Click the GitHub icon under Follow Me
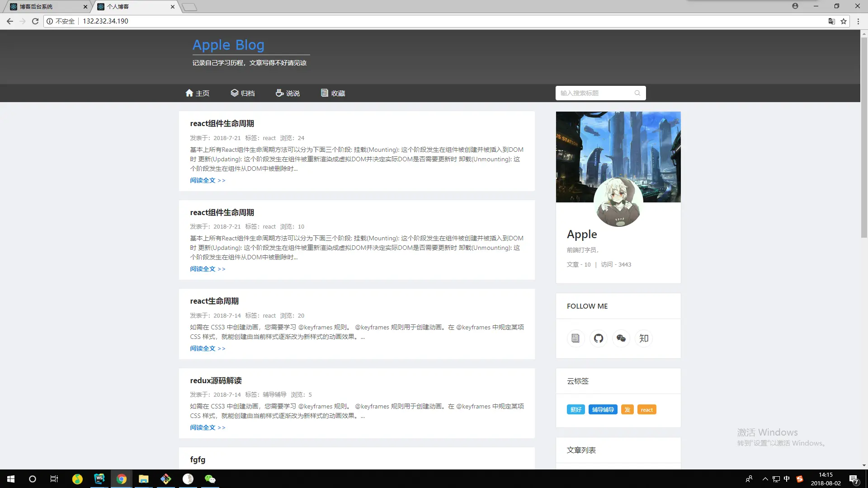This screenshot has width=868, height=488. (x=598, y=338)
